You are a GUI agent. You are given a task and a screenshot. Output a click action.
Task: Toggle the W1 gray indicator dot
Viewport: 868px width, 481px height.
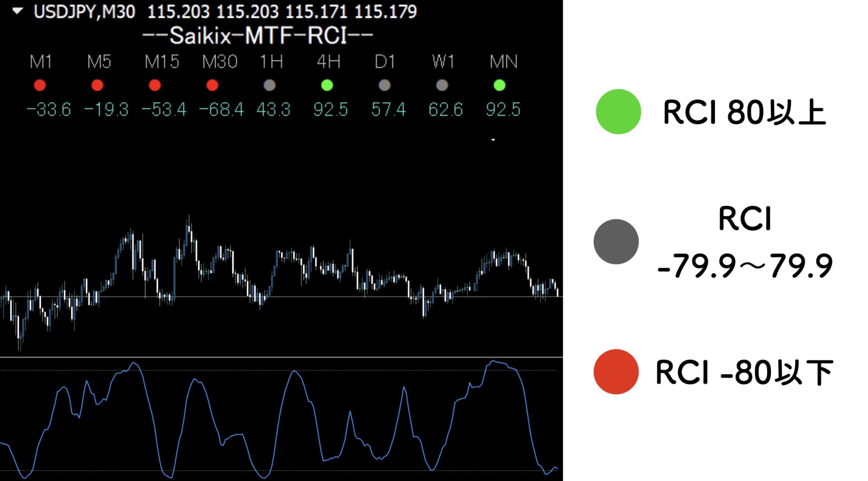pos(442,84)
